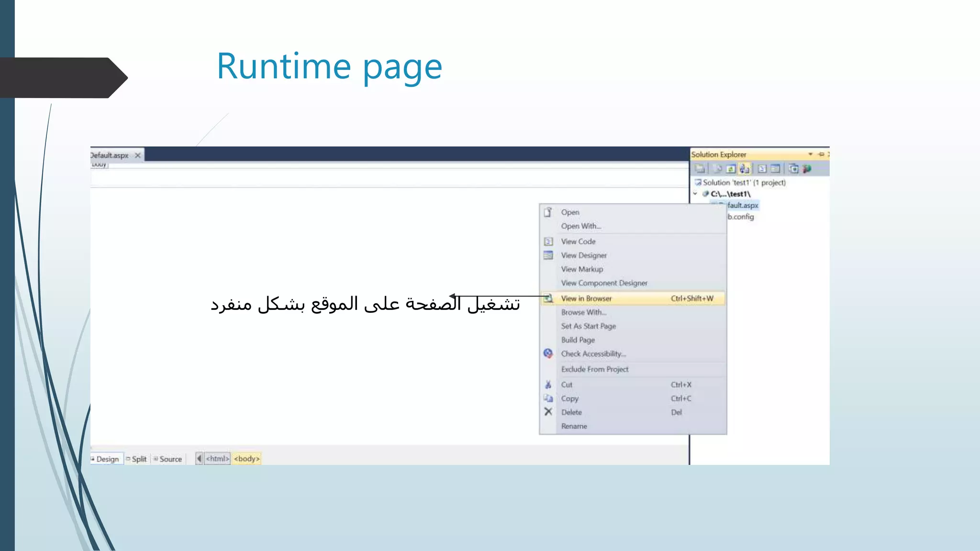The height and width of the screenshot is (551, 980).
Task: Choose Delete from the context menu
Action: (x=633, y=412)
